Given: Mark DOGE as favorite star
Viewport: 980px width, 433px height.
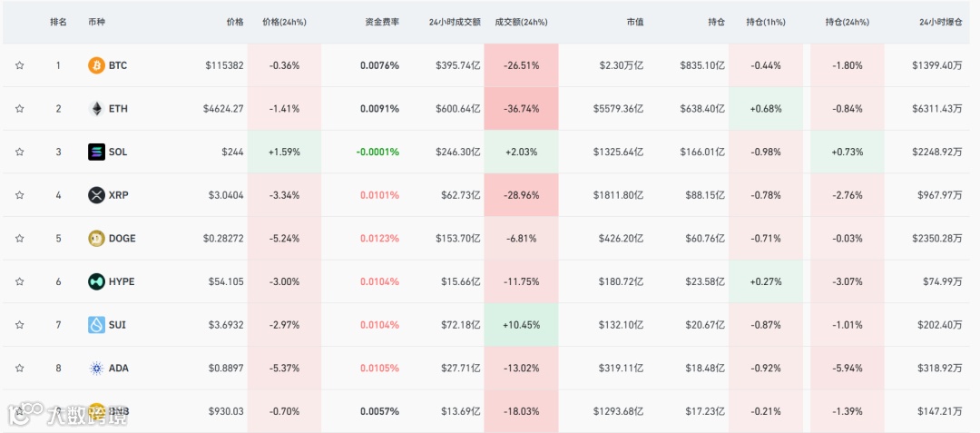Looking at the screenshot, I should pyautogui.click(x=19, y=238).
